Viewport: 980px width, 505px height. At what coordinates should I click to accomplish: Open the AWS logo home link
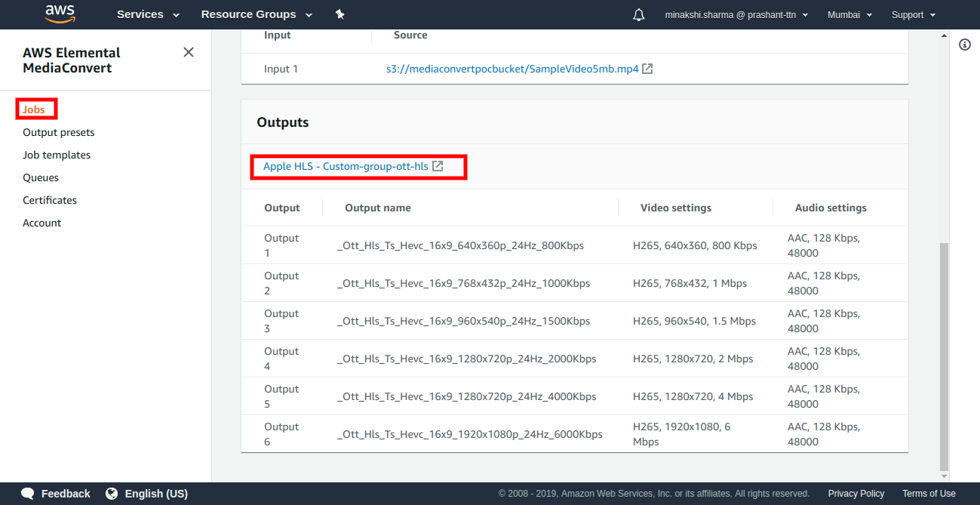click(60, 14)
